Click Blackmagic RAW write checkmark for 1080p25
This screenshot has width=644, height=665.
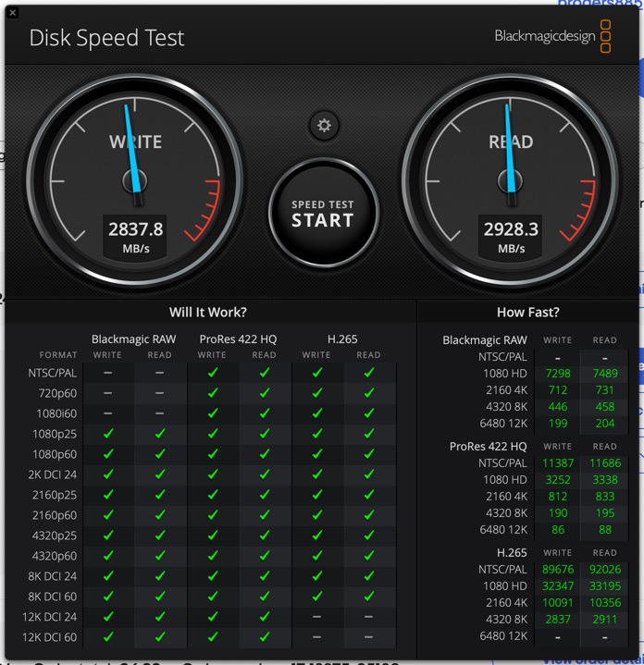[108, 434]
